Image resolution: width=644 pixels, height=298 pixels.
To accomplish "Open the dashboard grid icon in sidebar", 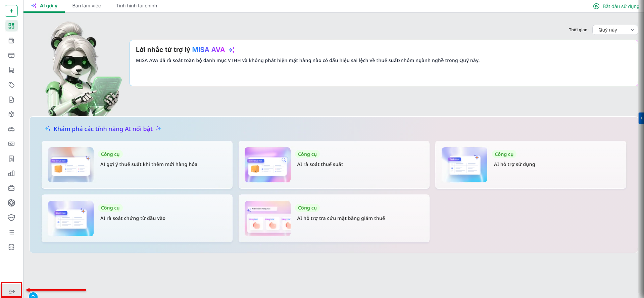I will (11, 26).
